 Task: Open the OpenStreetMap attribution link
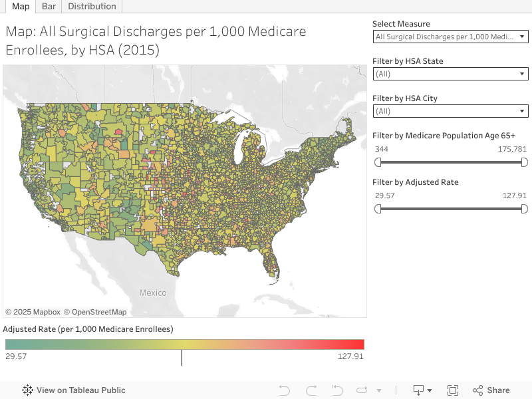99,312
